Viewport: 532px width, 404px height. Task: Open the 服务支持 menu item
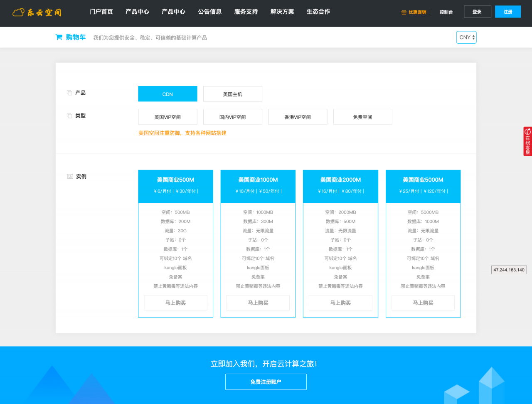(x=245, y=12)
